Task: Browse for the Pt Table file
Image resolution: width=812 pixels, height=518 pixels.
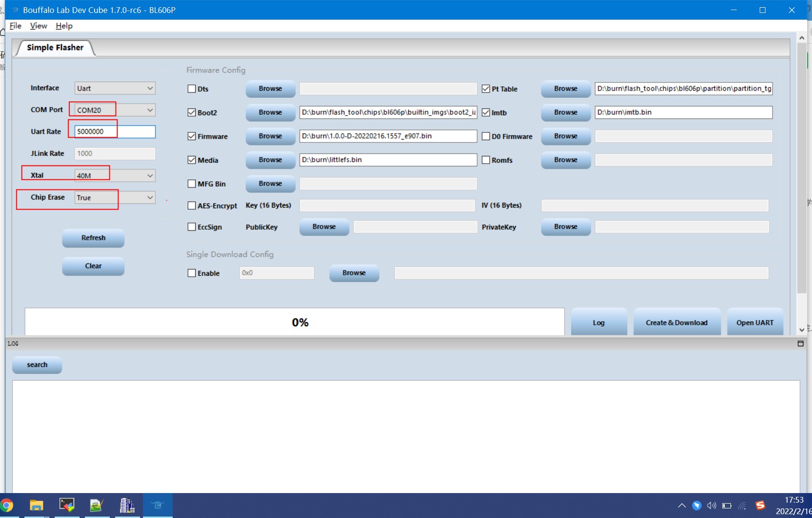Action: click(566, 89)
